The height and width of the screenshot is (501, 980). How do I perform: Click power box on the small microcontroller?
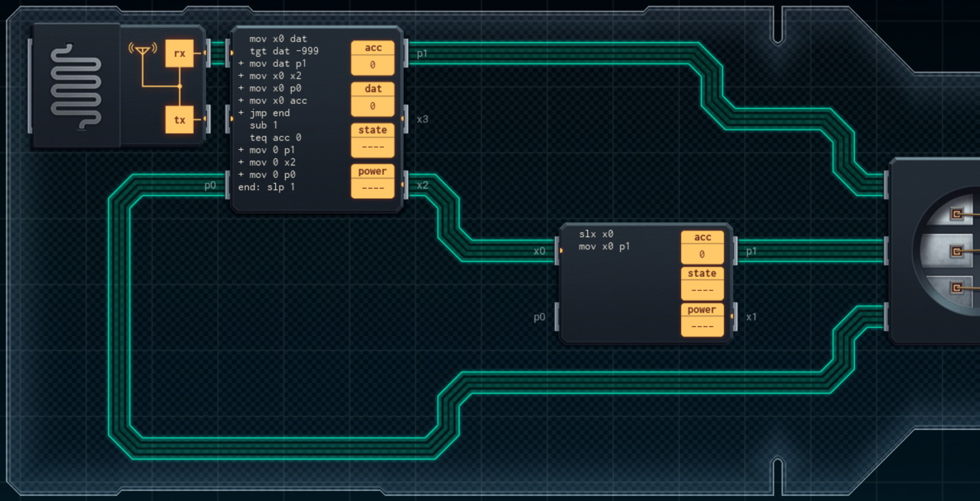coord(702,319)
